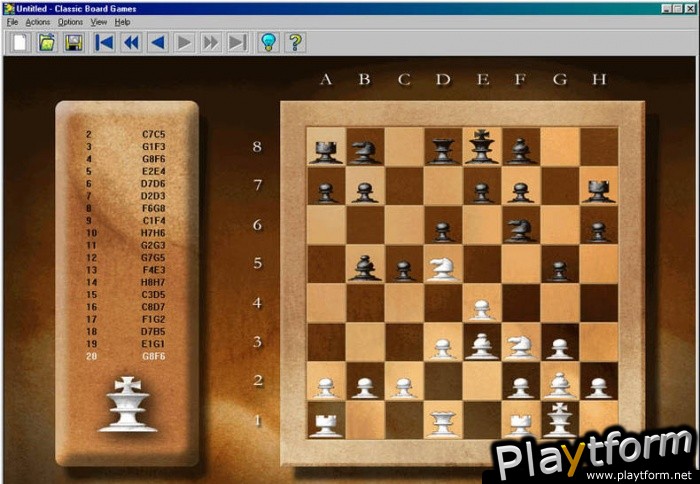The height and width of the screenshot is (484, 700).
Task: Select the white pawn on E4
Action: pyautogui.click(x=482, y=309)
